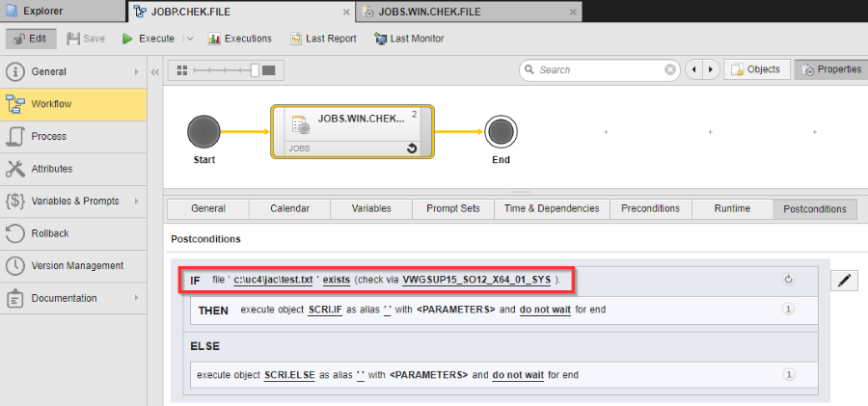Switch to the Explorer tab
This screenshot has width=868, height=406.
(62, 11)
